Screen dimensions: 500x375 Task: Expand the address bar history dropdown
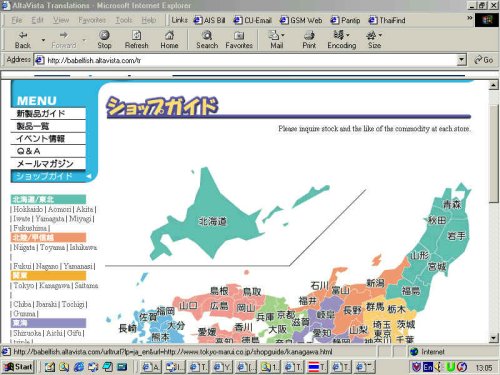461,60
